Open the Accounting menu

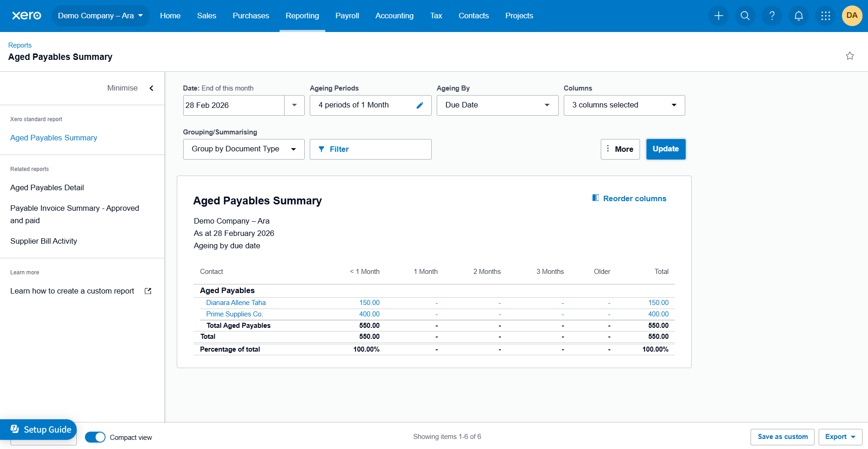click(394, 16)
